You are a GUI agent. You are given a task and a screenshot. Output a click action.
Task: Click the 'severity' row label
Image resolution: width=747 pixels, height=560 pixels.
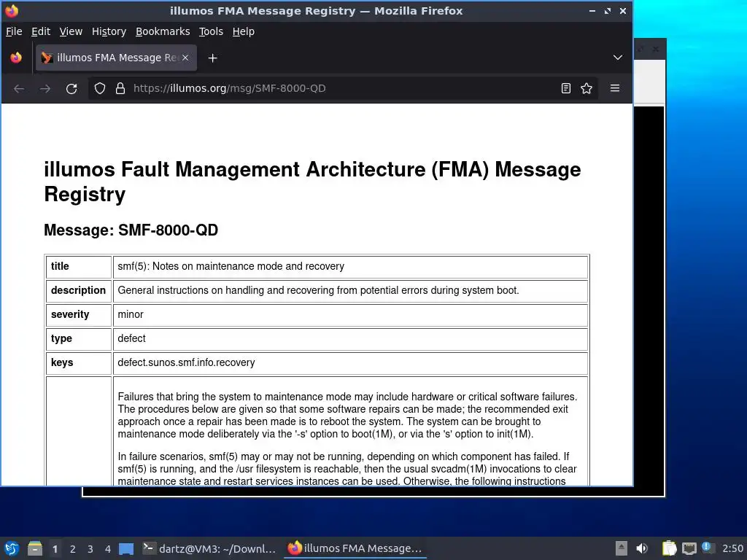tap(70, 314)
